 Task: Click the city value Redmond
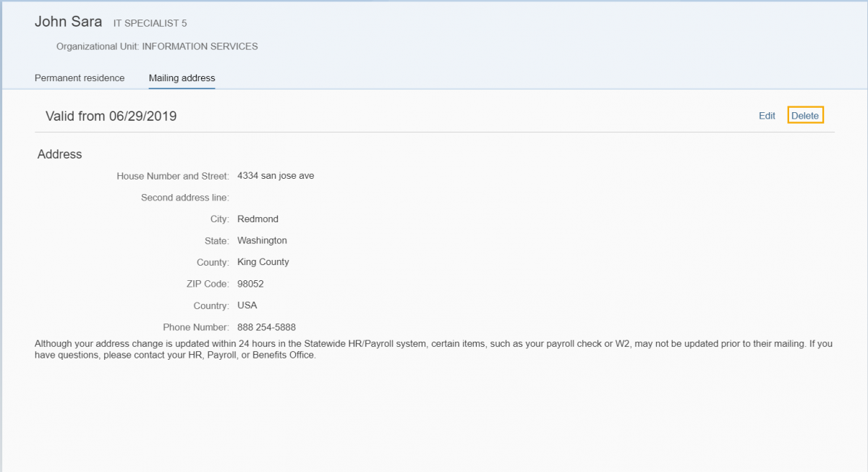click(x=258, y=219)
